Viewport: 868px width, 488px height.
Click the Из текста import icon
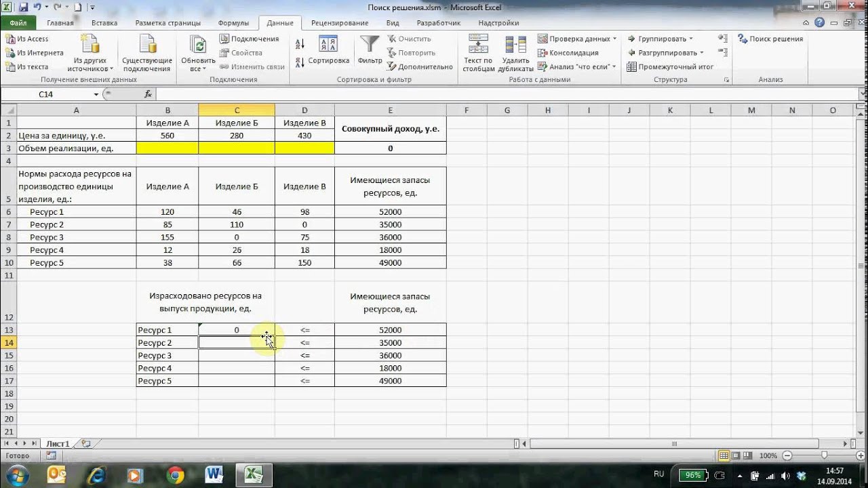pyautogui.click(x=10, y=66)
